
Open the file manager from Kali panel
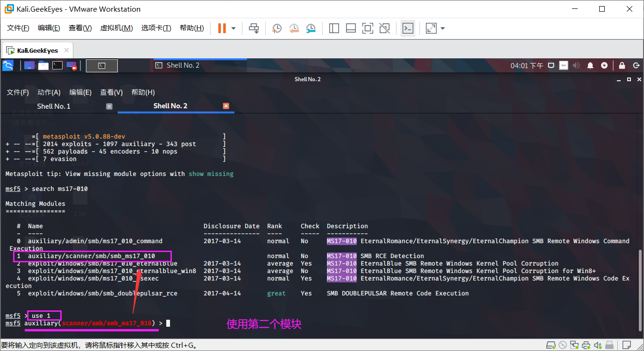[x=43, y=66]
